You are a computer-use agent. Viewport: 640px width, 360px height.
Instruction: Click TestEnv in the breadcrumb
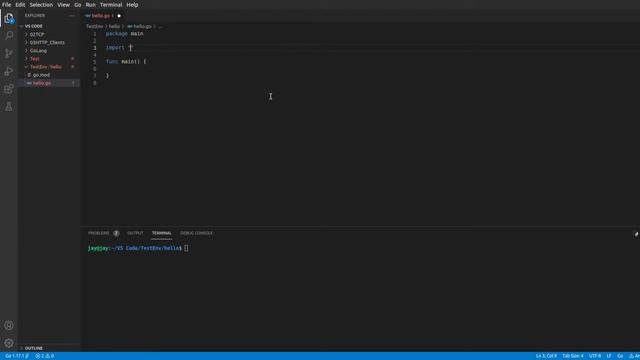(x=95, y=26)
